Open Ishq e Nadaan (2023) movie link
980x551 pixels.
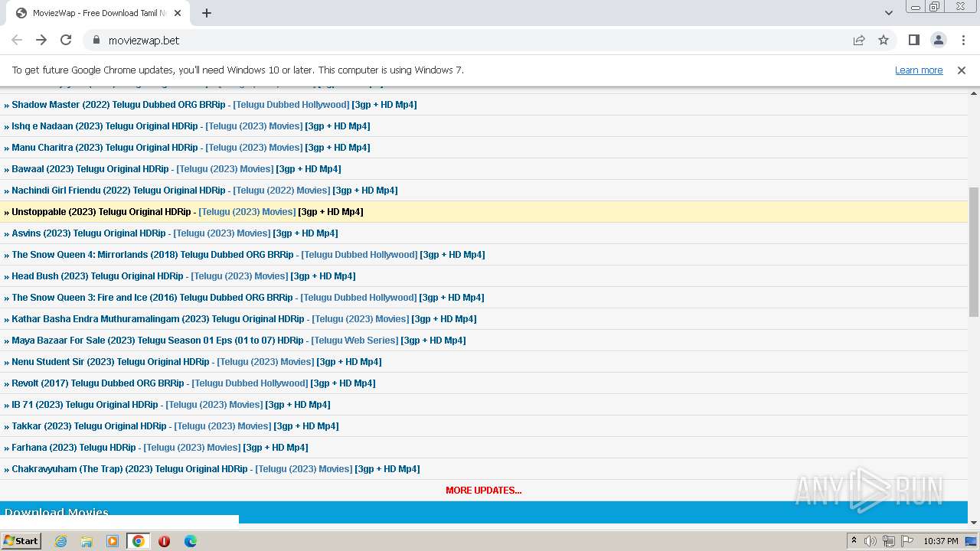104,126
